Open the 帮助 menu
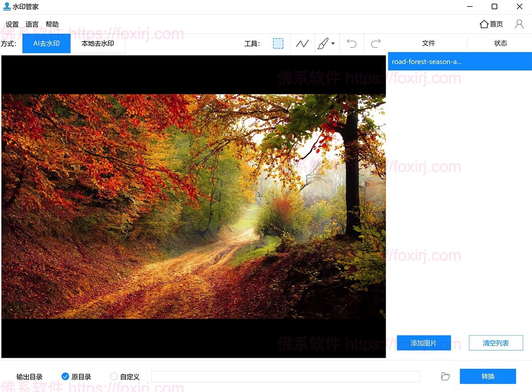532x392 pixels. click(52, 24)
